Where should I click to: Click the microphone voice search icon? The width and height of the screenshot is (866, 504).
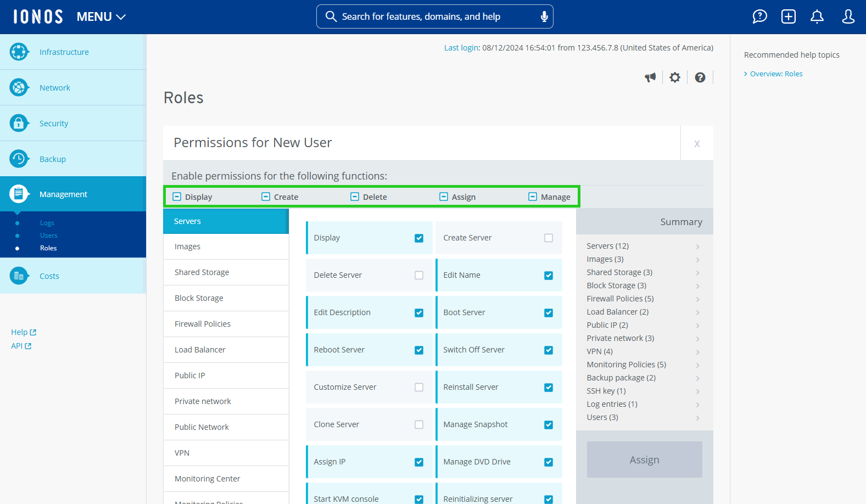coord(544,16)
